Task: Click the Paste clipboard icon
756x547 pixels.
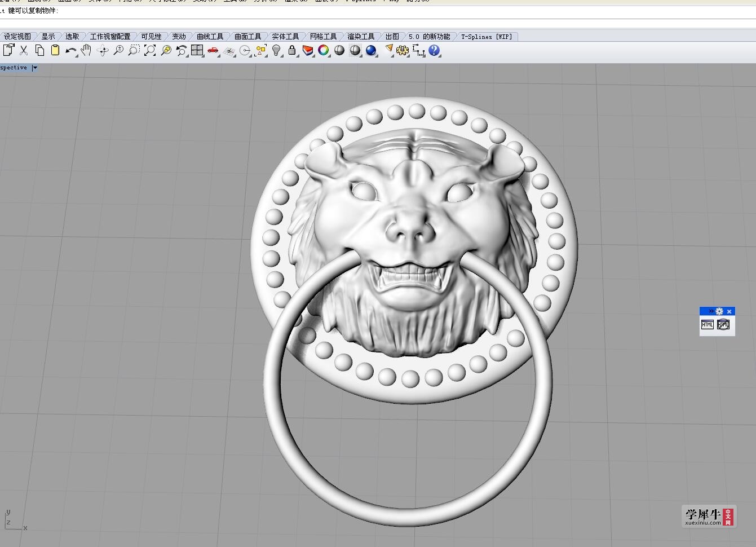Action: (x=55, y=50)
